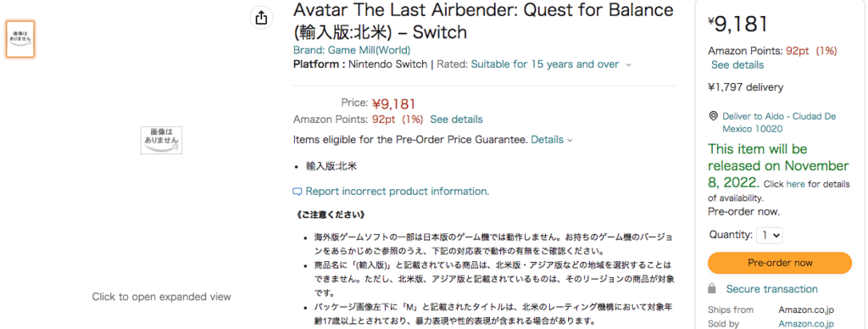The image size is (868, 329).
Task: Click the share icon above the product image
Action: point(261,18)
